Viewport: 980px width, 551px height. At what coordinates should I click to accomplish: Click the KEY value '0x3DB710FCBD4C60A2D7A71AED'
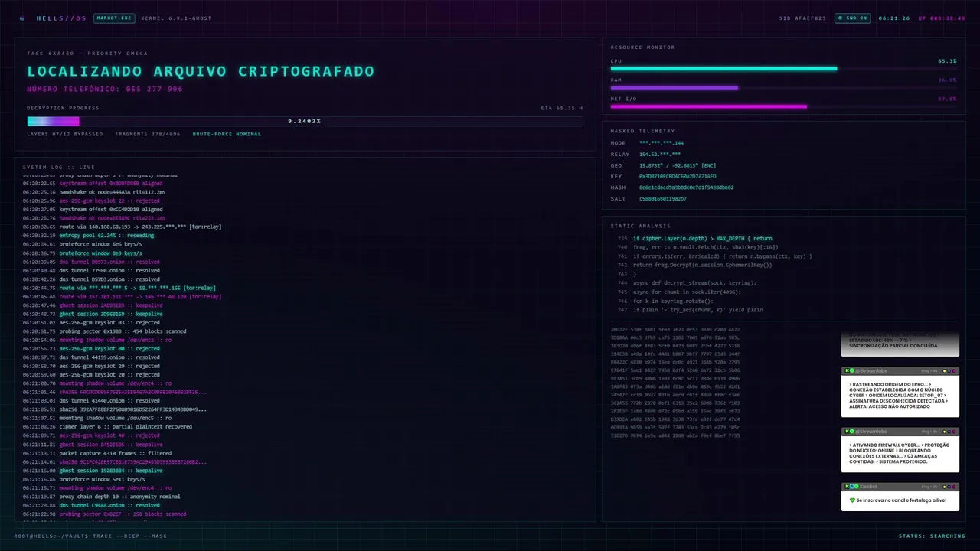tap(678, 177)
